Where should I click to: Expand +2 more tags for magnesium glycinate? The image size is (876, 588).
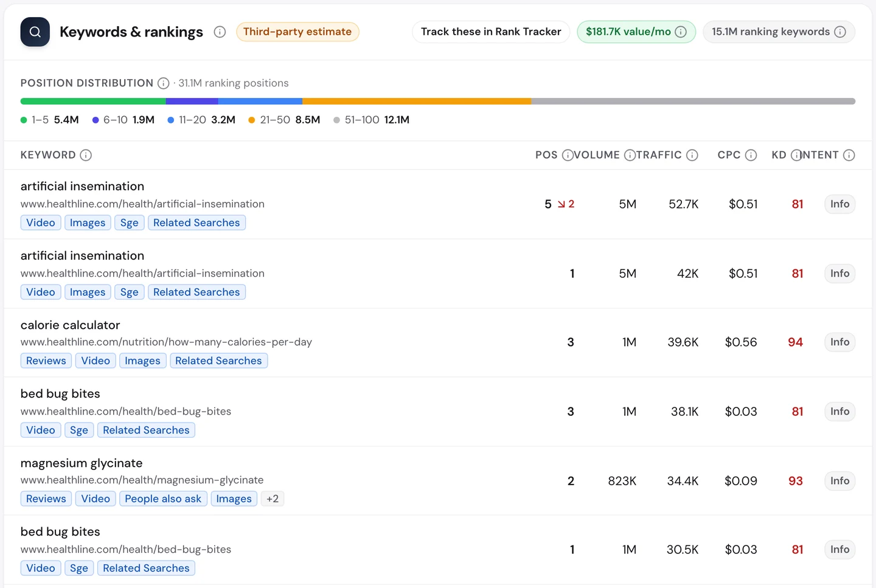[273, 499]
